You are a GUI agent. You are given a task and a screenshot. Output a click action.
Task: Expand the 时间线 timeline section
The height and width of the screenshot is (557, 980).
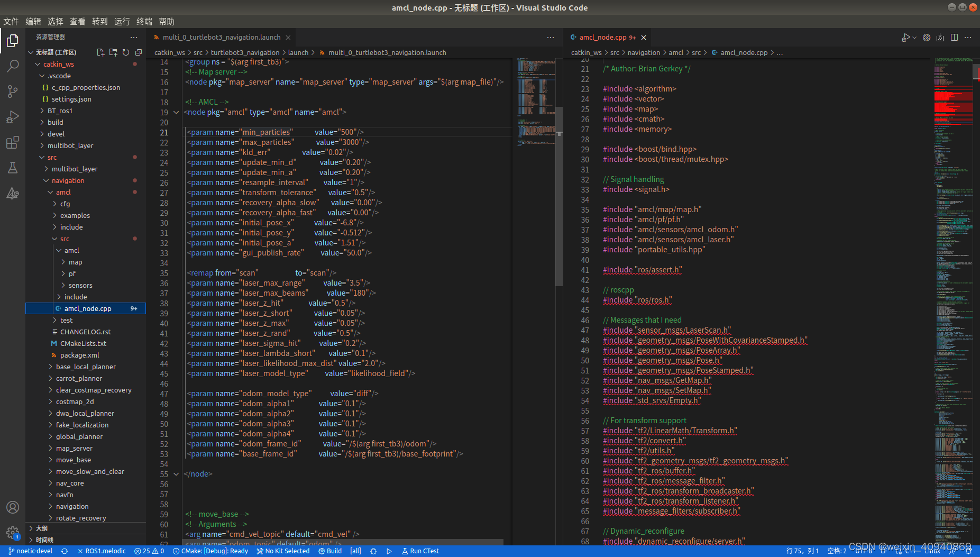pyautogui.click(x=44, y=540)
